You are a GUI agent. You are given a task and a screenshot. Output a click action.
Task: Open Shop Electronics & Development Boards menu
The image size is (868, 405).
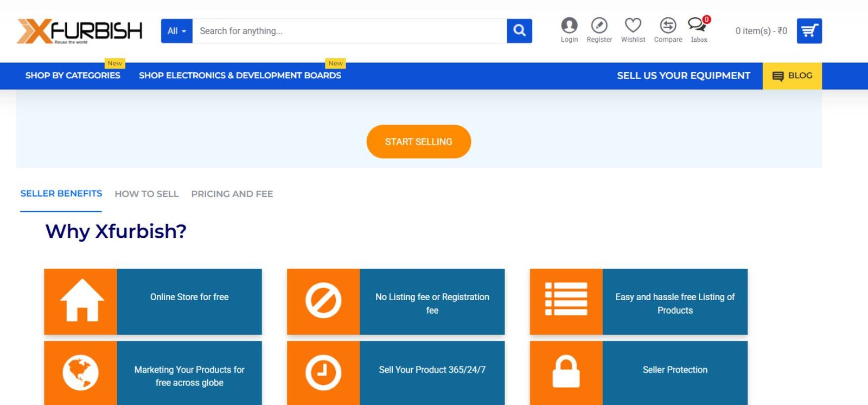click(240, 75)
